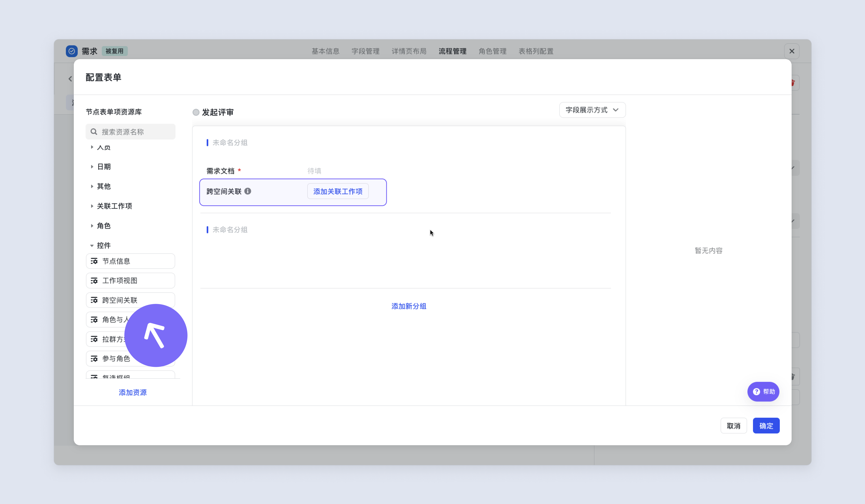Click the 未命名分组 title above 添加新分组
The width and height of the screenshot is (865, 504).
pos(230,229)
